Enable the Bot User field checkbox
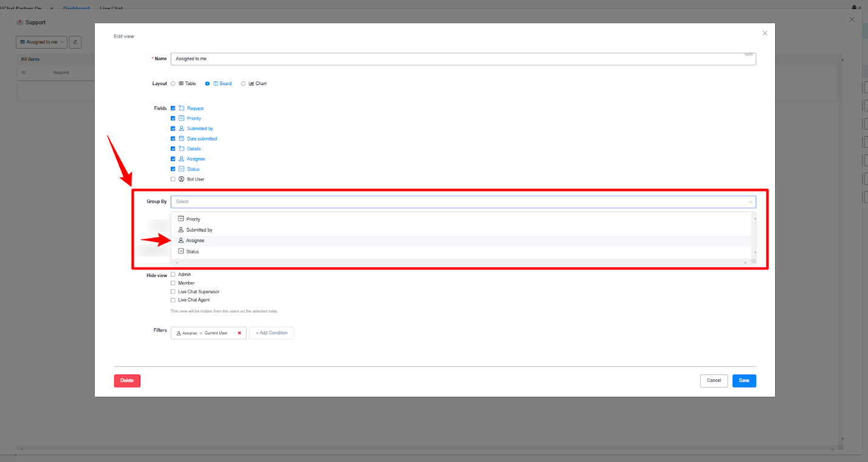This screenshot has width=868, height=462. 173,179
